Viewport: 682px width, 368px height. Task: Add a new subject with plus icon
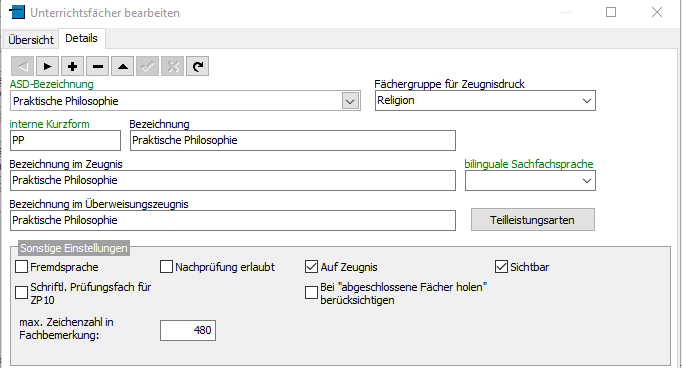tap(73, 67)
